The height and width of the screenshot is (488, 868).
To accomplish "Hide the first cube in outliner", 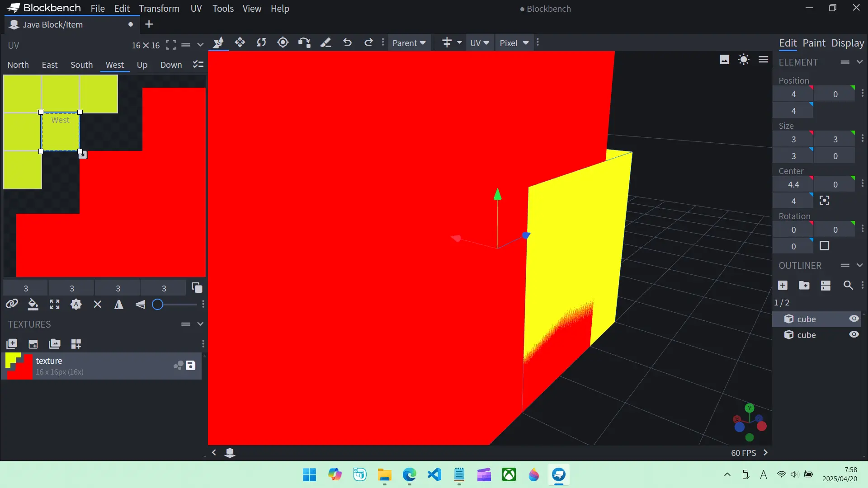I will (854, 319).
